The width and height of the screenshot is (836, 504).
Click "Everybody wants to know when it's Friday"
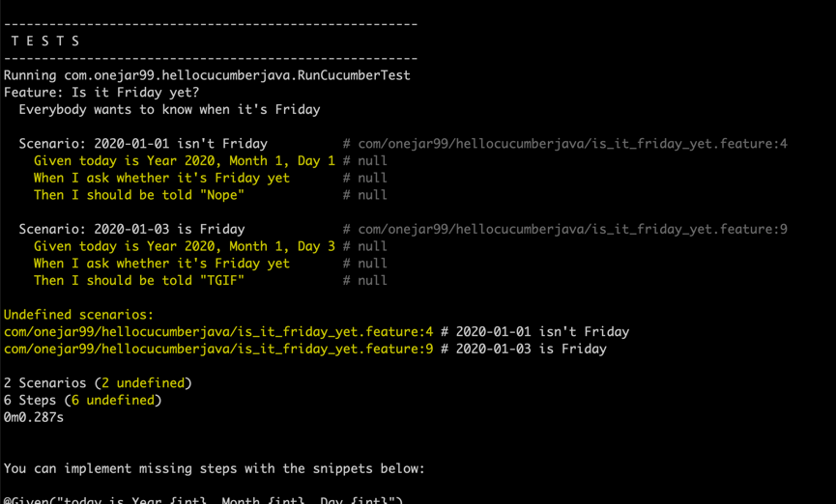click(169, 109)
